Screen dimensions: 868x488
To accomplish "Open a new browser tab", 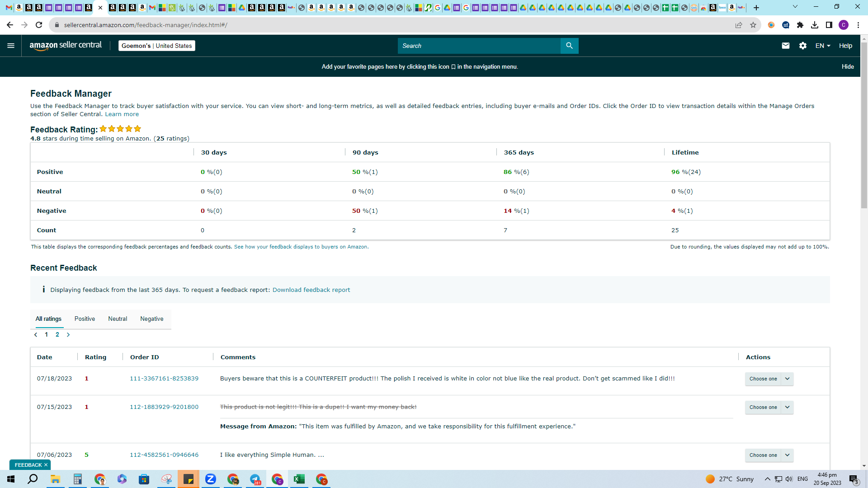I will tap(756, 8).
